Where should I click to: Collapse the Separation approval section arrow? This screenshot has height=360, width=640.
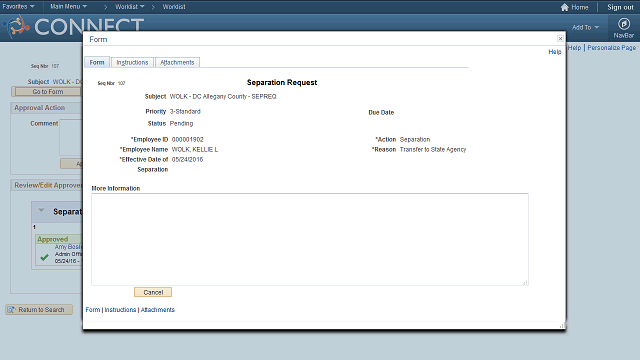pos(41,211)
